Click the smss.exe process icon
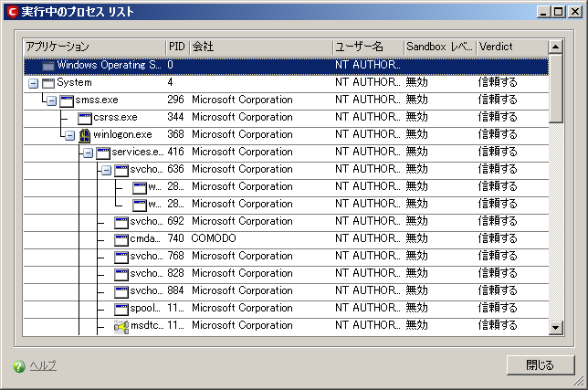 point(67,100)
